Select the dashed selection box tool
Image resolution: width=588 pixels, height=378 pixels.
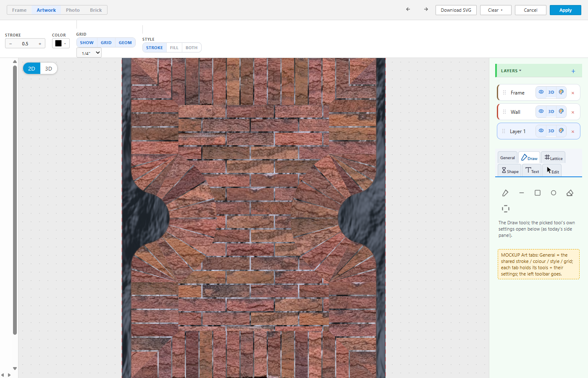[x=506, y=209]
